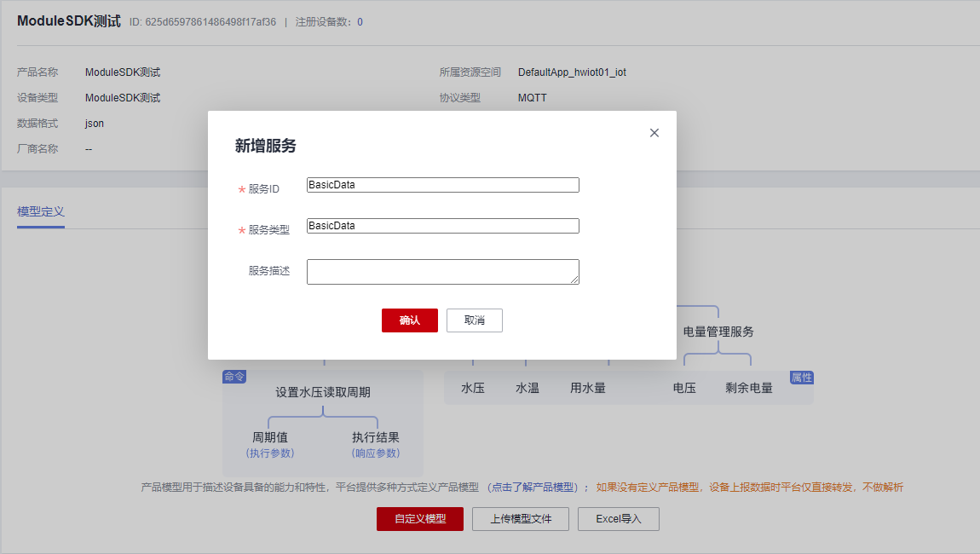Viewport: 980px width, 554px height.
Task: Select the 水压 property node
Action: point(474,387)
